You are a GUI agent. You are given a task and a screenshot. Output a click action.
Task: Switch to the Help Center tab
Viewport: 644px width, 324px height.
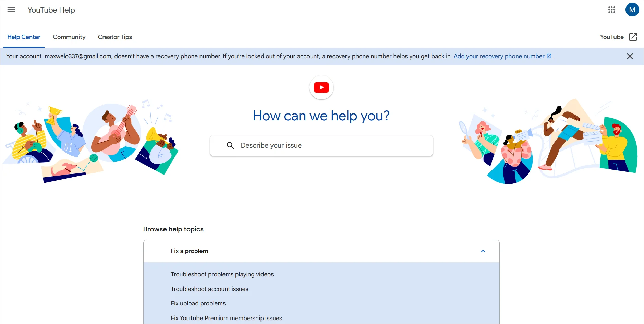pyautogui.click(x=24, y=37)
